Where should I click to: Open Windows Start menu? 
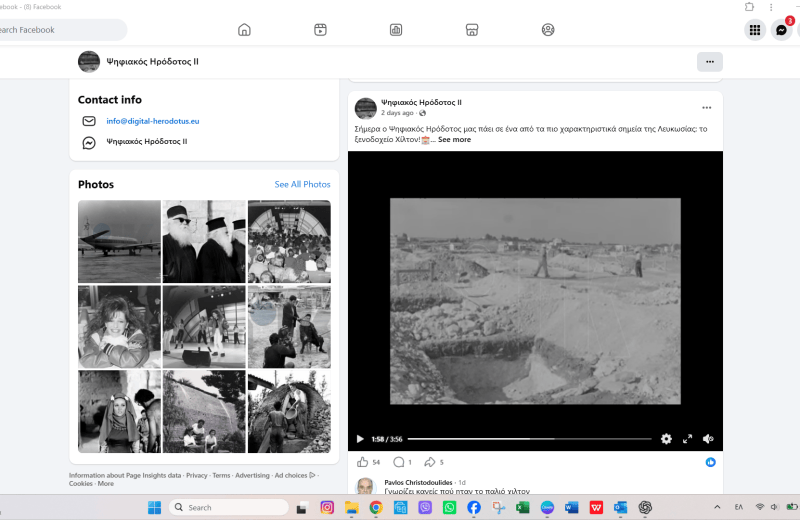tap(154, 507)
